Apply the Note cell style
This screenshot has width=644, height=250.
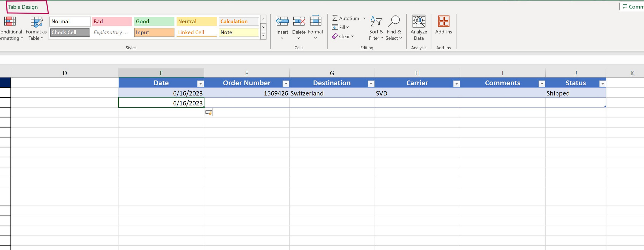pos(239,32)
